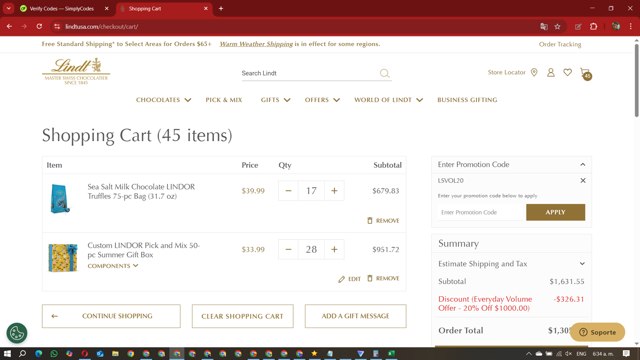Screen dimensions: 640x360
Task: Click the Lindt logo
Action: click(x=76, y=71)
